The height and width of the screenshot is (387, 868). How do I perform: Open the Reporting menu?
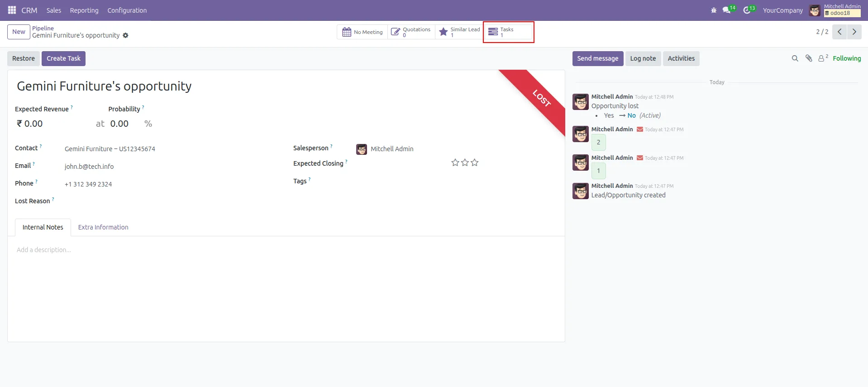click(x=84, y=10)
